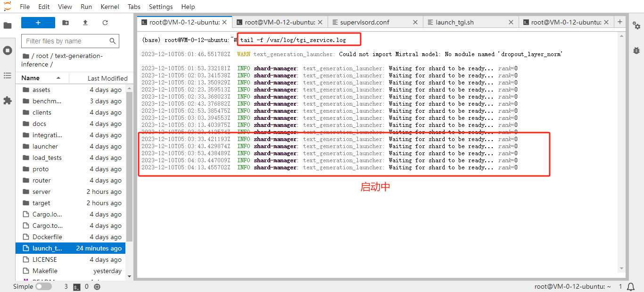Click the terminals count icon in status bar

76,287
